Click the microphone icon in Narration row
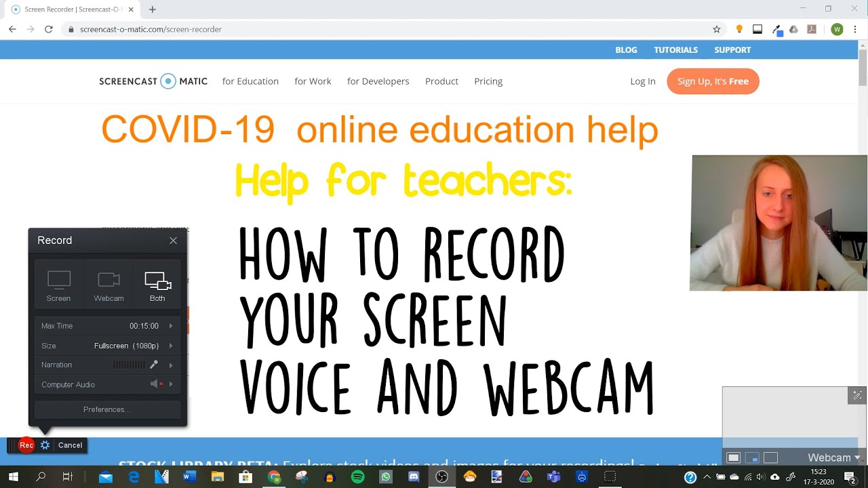 pos(154,365)
